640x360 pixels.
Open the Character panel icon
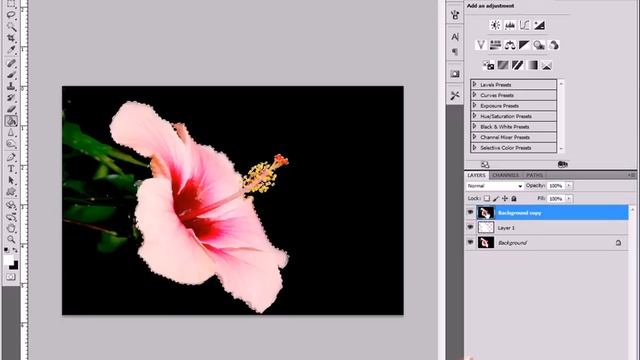click(x=455, y=37)
